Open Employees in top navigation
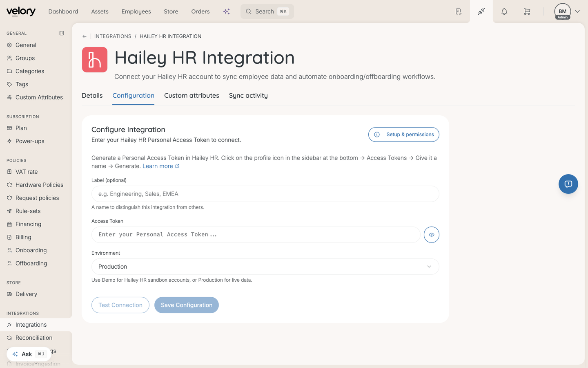 coord(136,11)
